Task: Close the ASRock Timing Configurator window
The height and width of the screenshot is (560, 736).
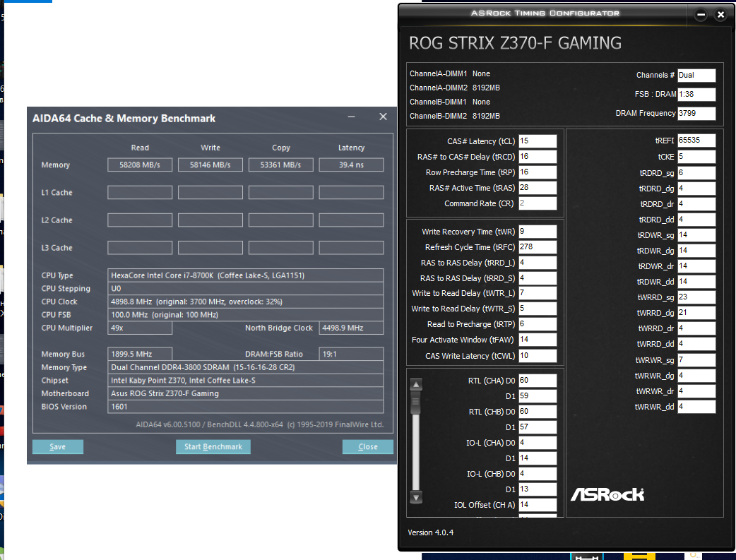Action: tap(721, 15)
